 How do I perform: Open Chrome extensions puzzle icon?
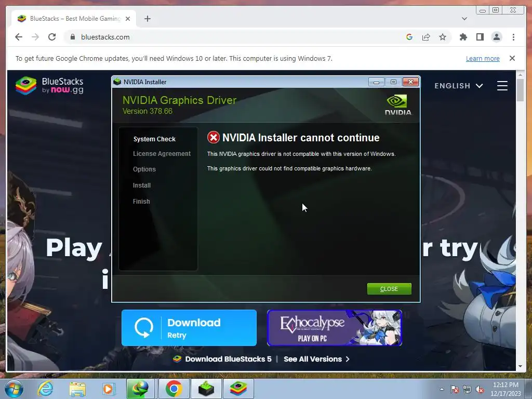463,37
